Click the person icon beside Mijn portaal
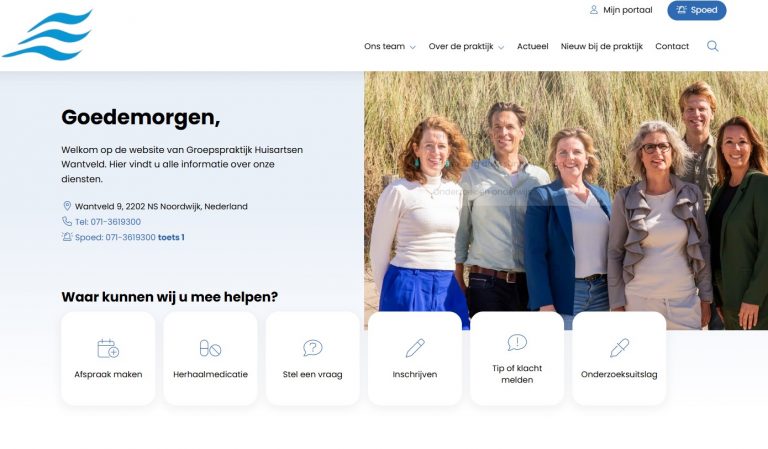 [x=594, y=10]
